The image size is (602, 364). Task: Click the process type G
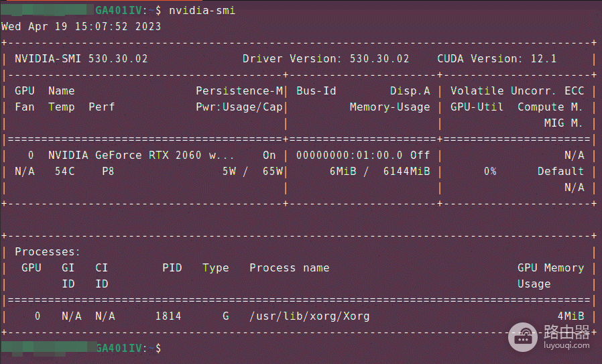pos(226,316)
